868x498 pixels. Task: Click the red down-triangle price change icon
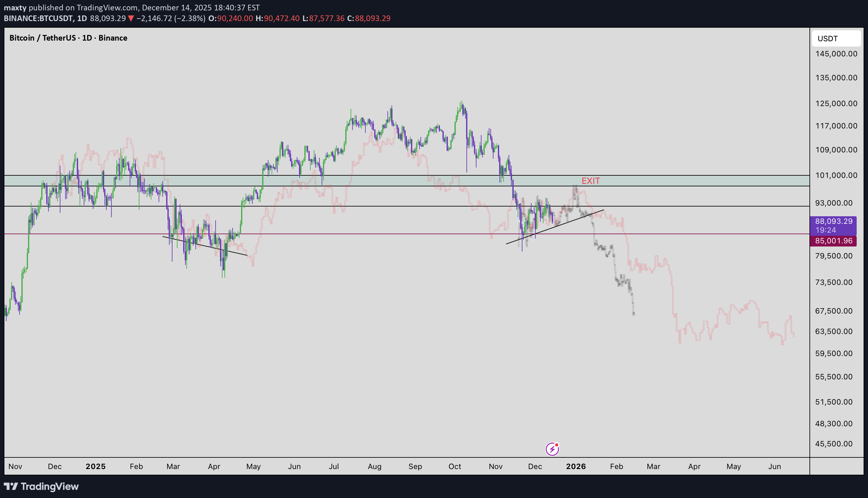click(131, 19)
